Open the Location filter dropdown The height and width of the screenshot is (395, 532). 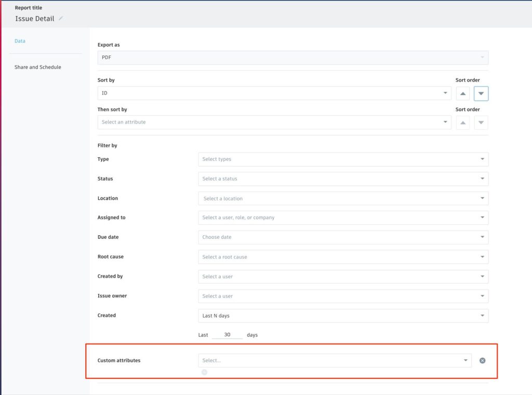coord(343,198)
